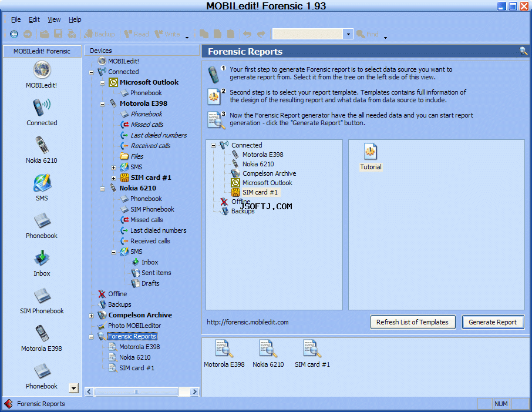Screen dimensions: 532x412
Task: Collapse the Motorola E398 tree node
Action: (102, 104)
